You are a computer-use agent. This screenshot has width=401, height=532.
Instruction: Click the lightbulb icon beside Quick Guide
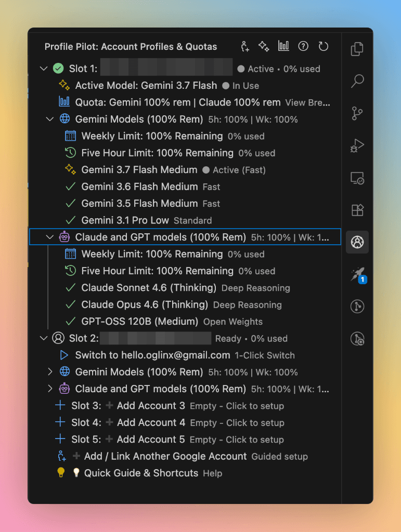(61, 473)
